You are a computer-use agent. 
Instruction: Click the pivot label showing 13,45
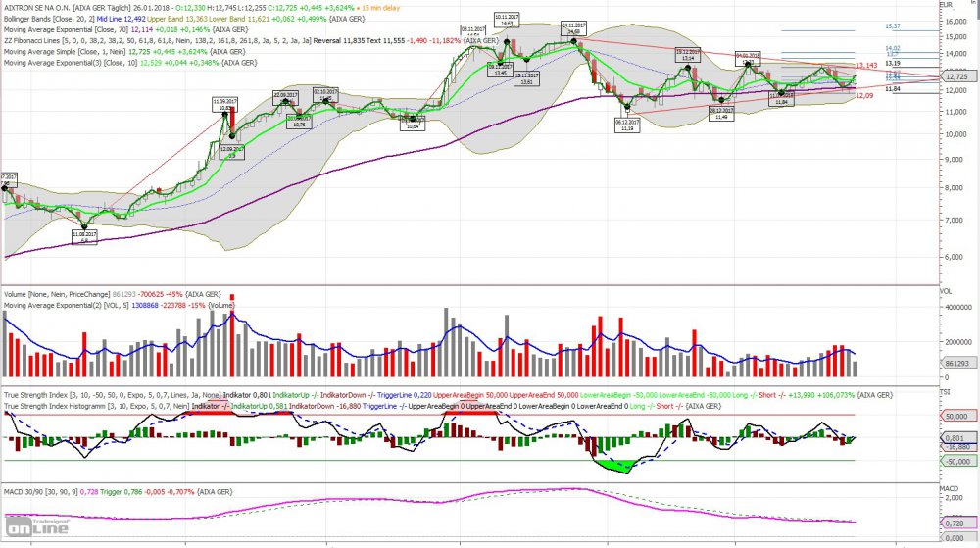pyautogui.click(x=501, y=70)
